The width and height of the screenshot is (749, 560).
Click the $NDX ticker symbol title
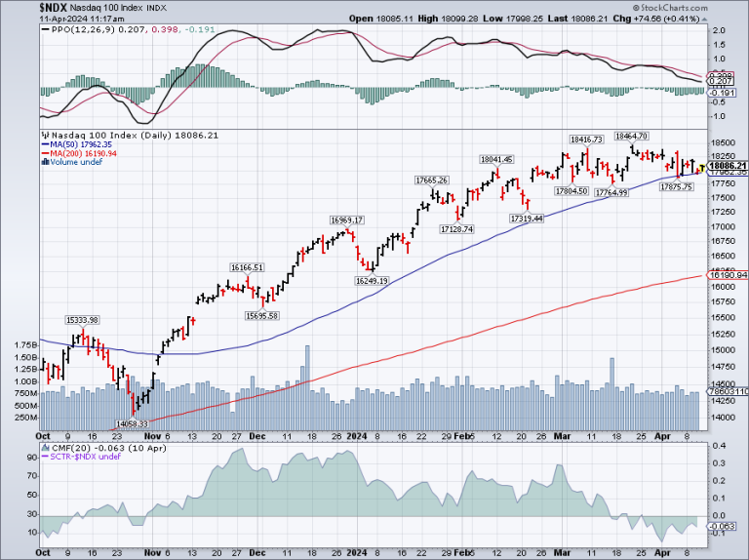[24, 8]
